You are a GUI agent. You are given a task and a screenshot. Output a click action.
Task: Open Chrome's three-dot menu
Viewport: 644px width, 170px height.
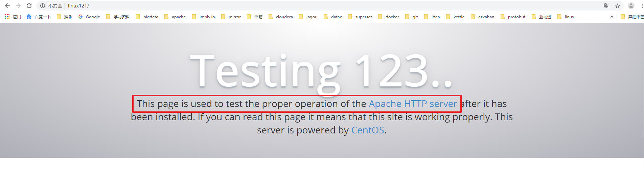point(642,6)
